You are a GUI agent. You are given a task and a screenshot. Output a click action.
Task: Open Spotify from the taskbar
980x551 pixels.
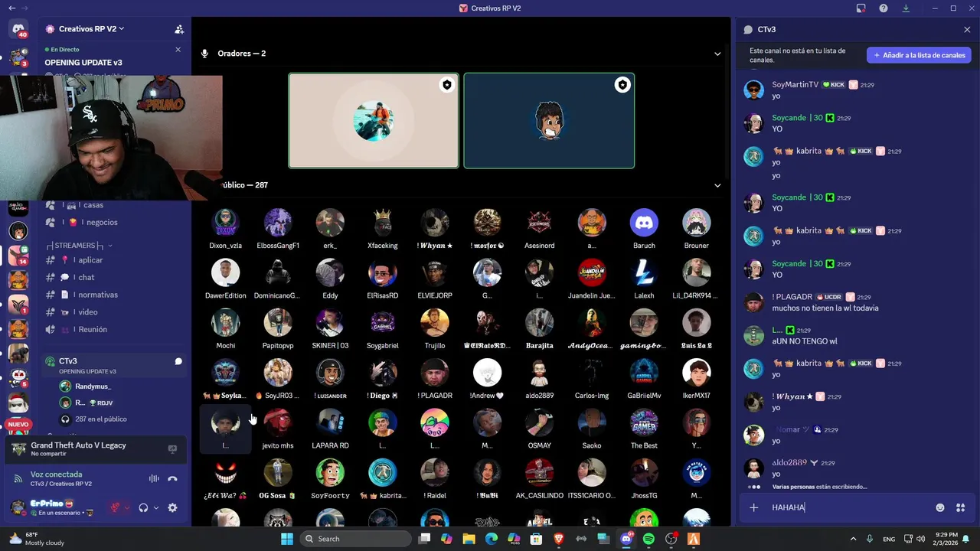click(x=648, y=539)
